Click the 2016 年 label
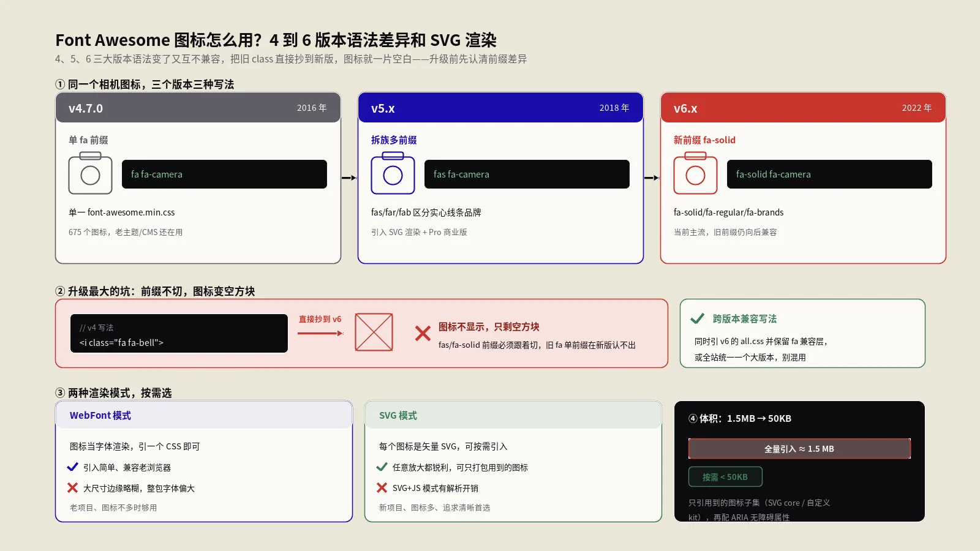 [312, 108]
